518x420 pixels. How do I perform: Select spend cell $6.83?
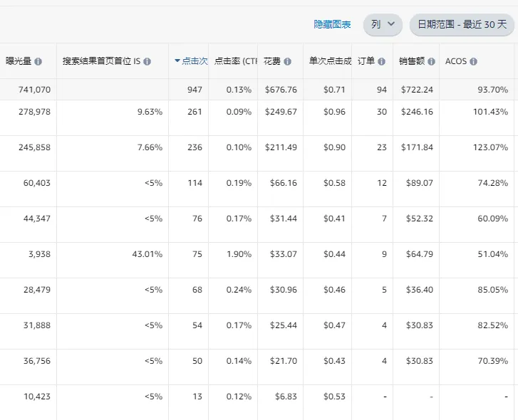(x=286, y=397)
